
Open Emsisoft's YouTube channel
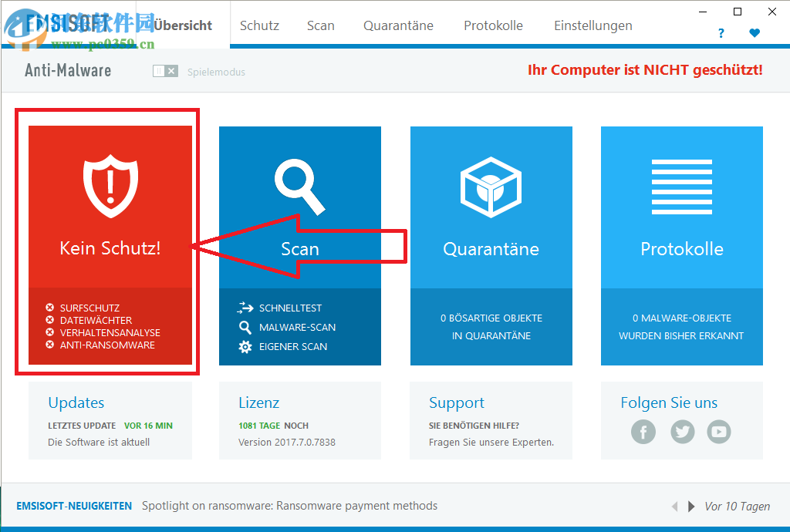718,432
